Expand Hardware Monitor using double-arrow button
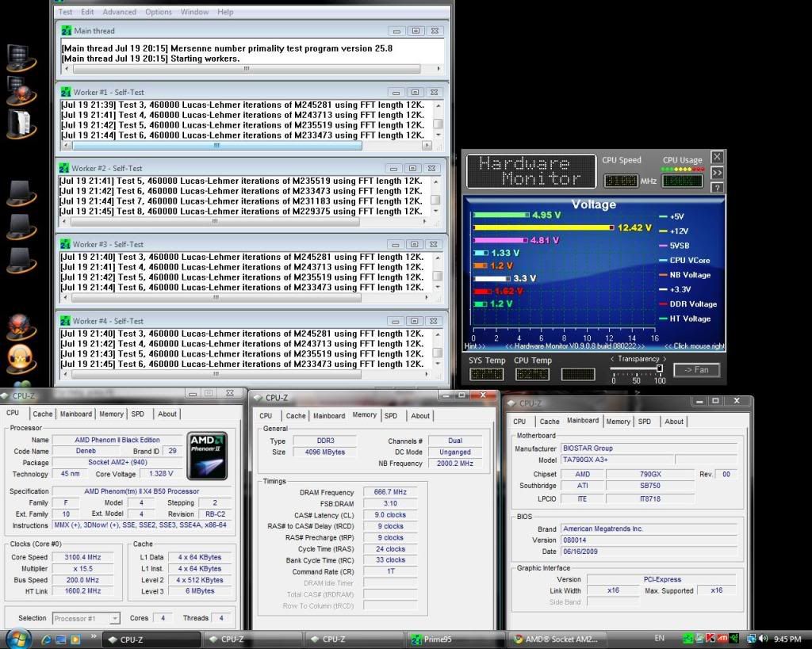 pyautogui.click(x=717, y=173)
